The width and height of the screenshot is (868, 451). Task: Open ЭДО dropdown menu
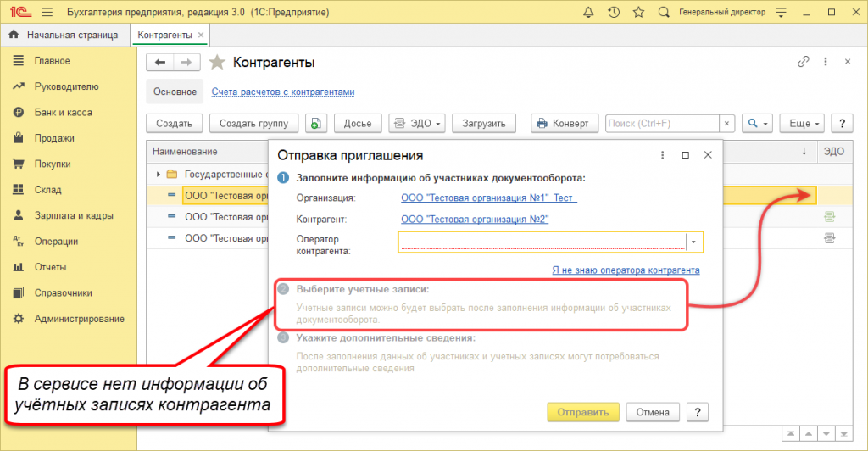coord(417,124)
